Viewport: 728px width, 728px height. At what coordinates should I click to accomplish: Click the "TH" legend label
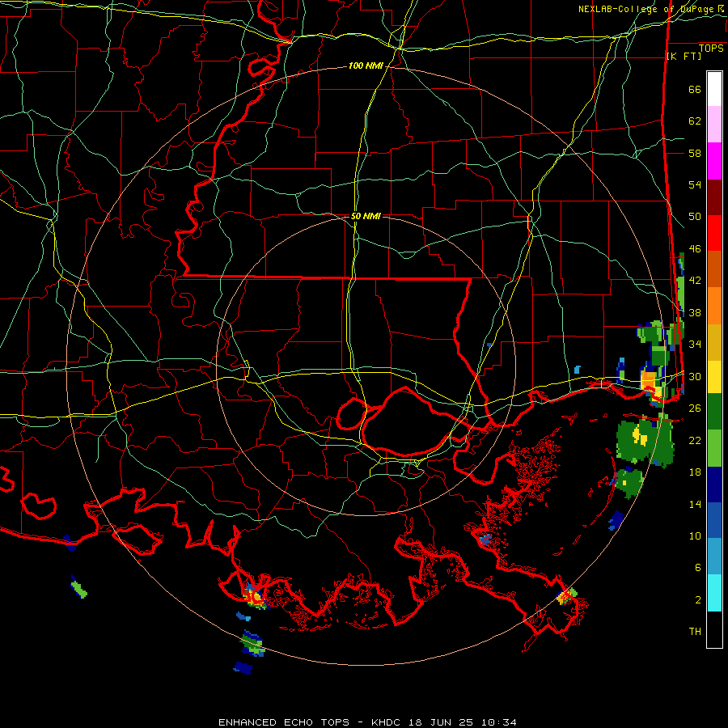pos(695,632)
